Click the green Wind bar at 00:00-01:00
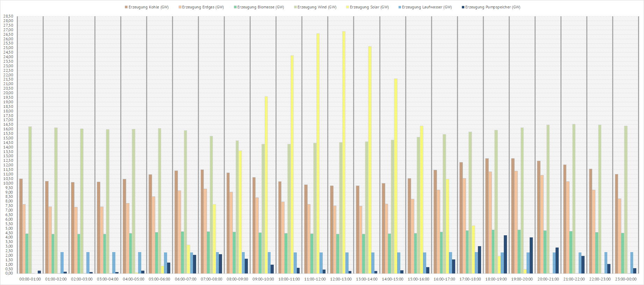This screenshot has height=285, width=644. point(30,200)
